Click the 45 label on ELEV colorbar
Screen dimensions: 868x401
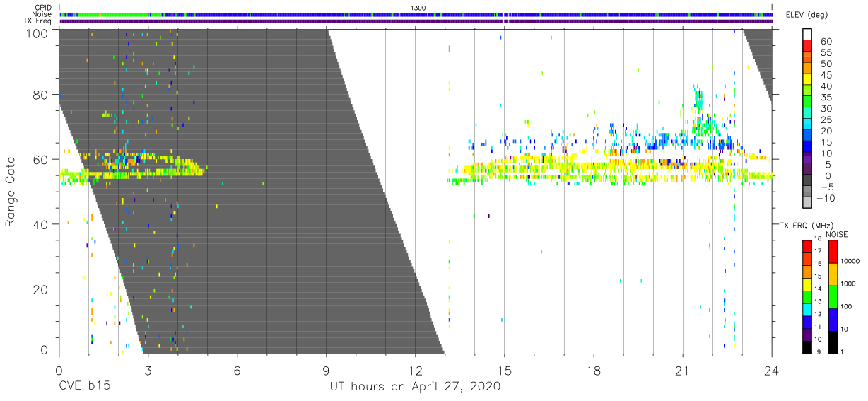pos(825,75)
